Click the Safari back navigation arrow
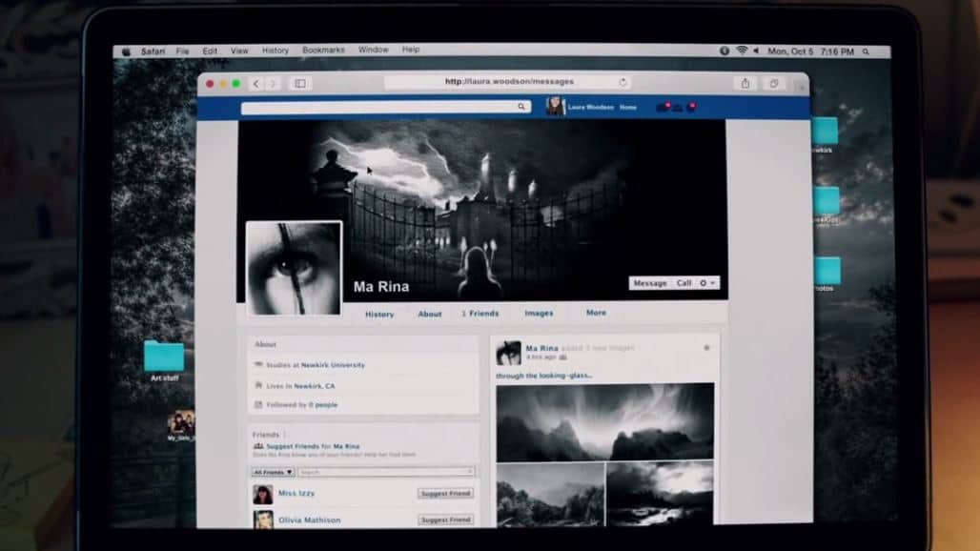The width and height of the screenshot is (980, 551). point(255,84)
